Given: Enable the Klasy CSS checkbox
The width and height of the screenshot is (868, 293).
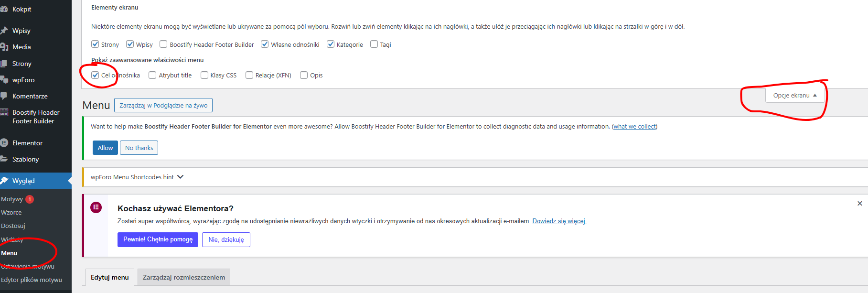Looking at the screenshot, I should pyautogui.click(x=204, y=75).
